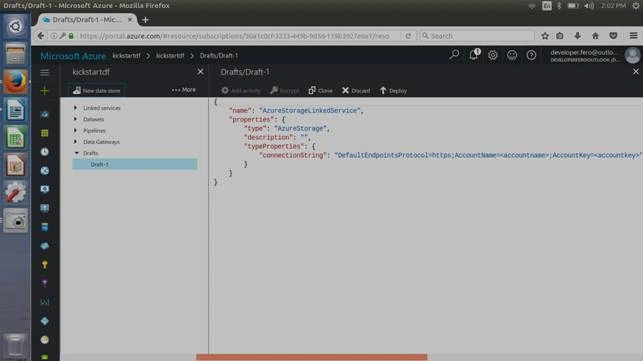
Task: Click Add activity in the toolbar
Action: (241, 91)
